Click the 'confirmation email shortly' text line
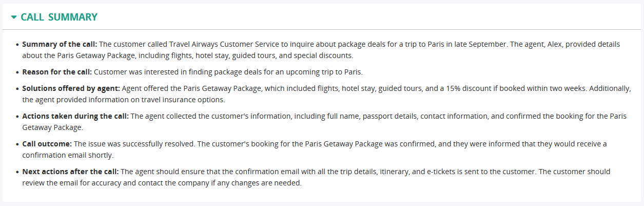 pos(68,155)
